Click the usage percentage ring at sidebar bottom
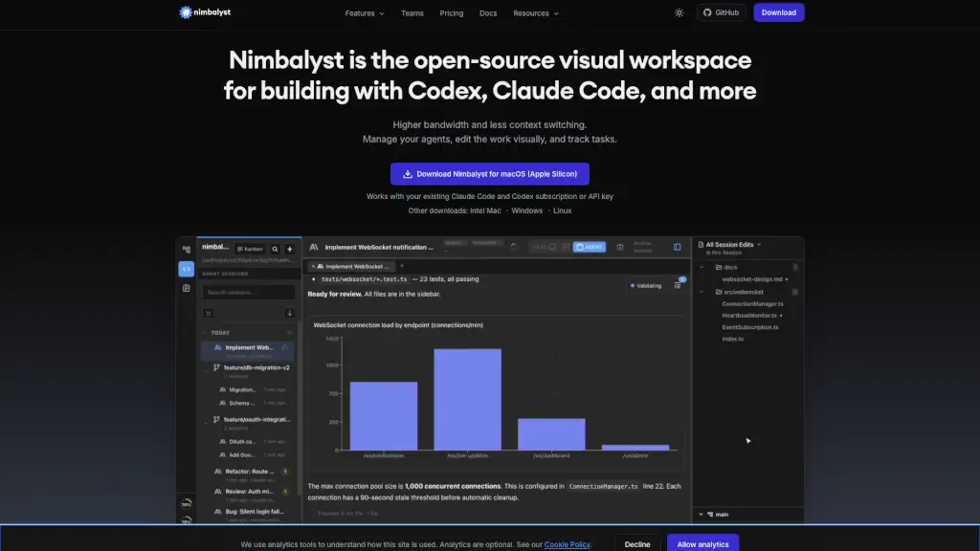 187,503
